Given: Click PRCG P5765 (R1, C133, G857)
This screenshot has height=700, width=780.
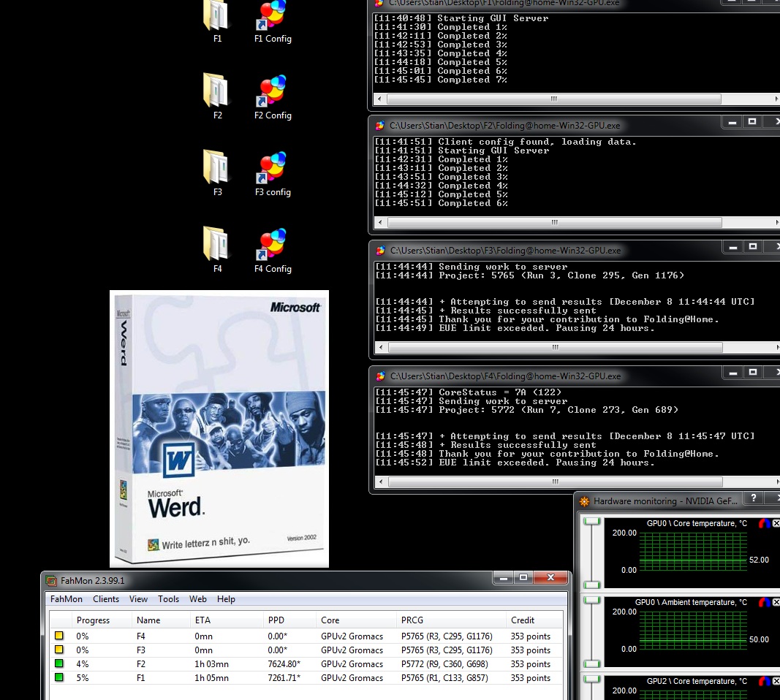Looking at the screenshot, I should click(444, 677).
